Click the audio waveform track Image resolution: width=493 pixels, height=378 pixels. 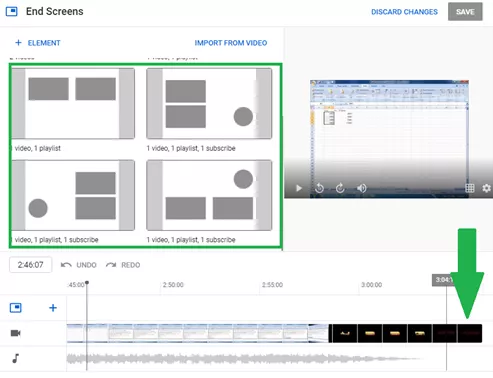[245, 359]
